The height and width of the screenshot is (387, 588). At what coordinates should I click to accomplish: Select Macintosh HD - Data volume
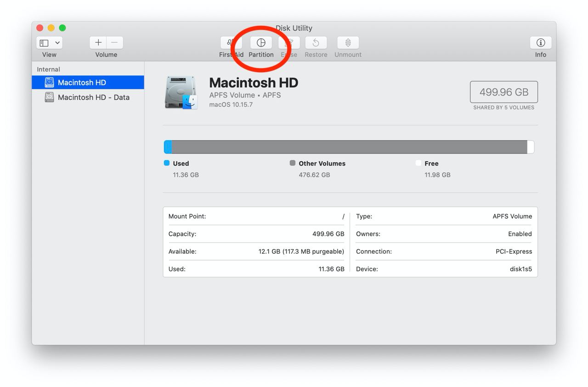pos(88,97)
